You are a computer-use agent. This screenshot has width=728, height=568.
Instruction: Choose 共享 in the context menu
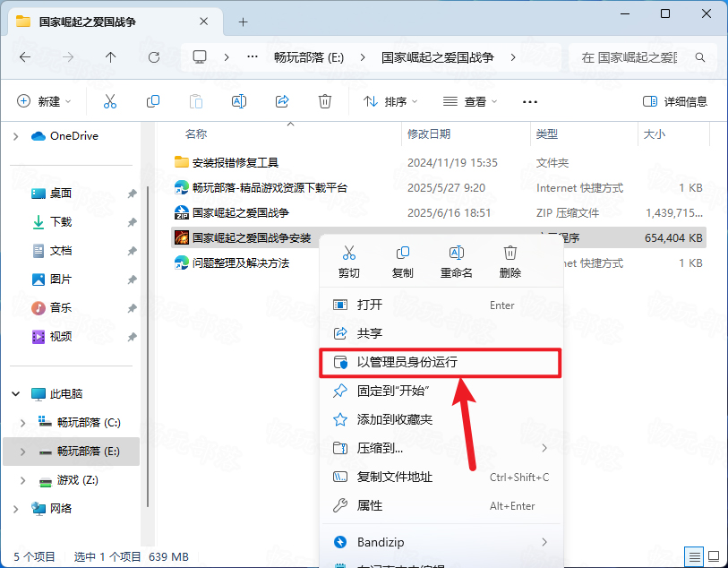click(441, 333)
